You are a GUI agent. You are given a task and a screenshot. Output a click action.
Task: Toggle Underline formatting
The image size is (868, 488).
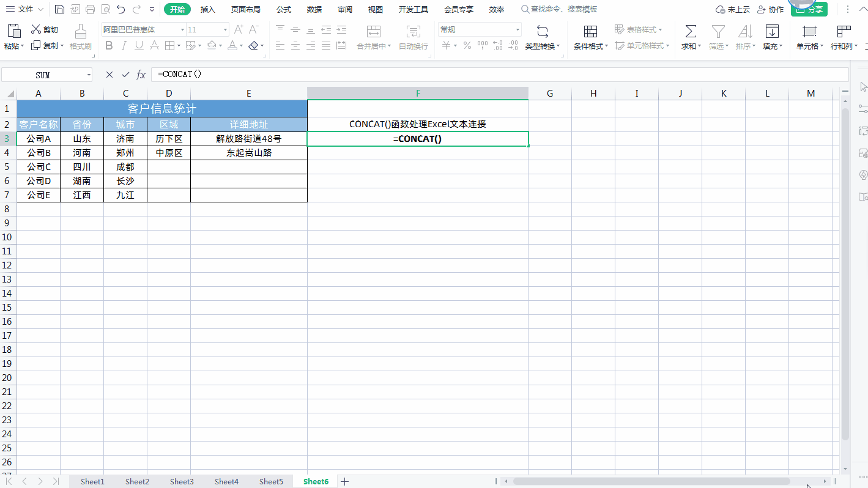click(139, 45)
